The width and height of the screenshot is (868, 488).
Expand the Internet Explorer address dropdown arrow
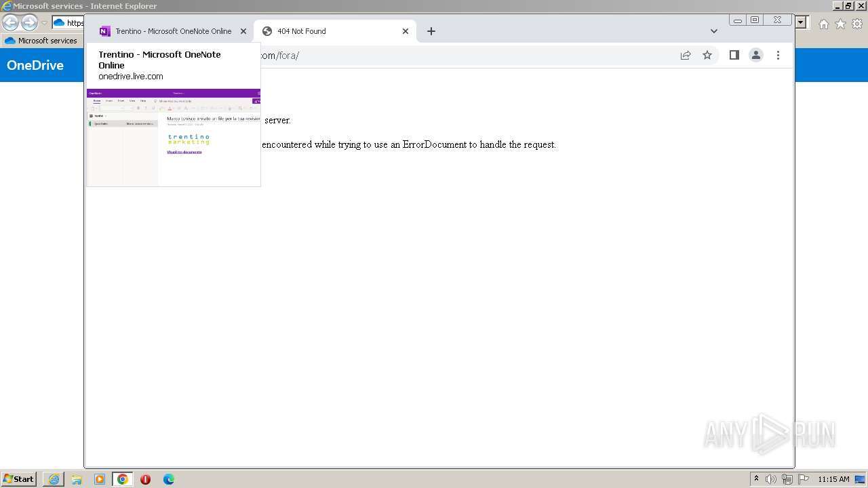point(802,23)
